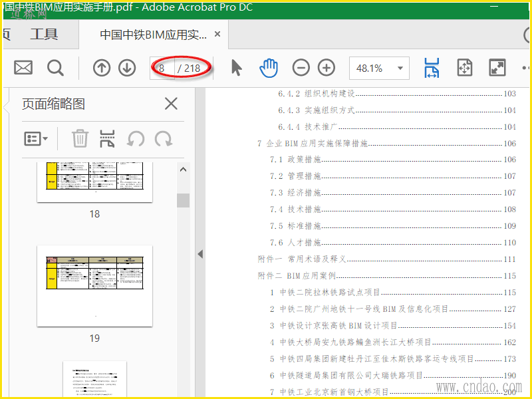
Task: Rotate page clockwise
Action: (x=164, y=139)
